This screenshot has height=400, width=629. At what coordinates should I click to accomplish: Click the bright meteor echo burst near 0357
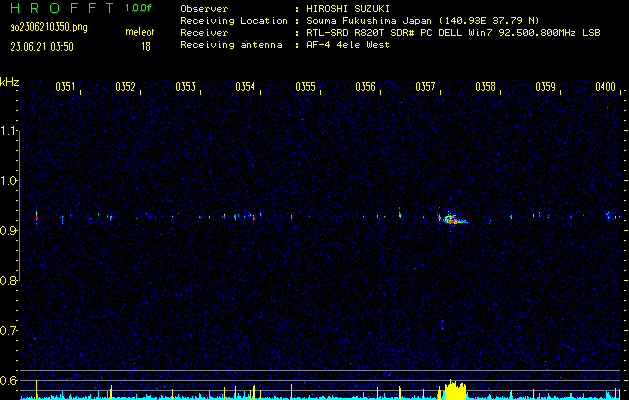[451, 218]
